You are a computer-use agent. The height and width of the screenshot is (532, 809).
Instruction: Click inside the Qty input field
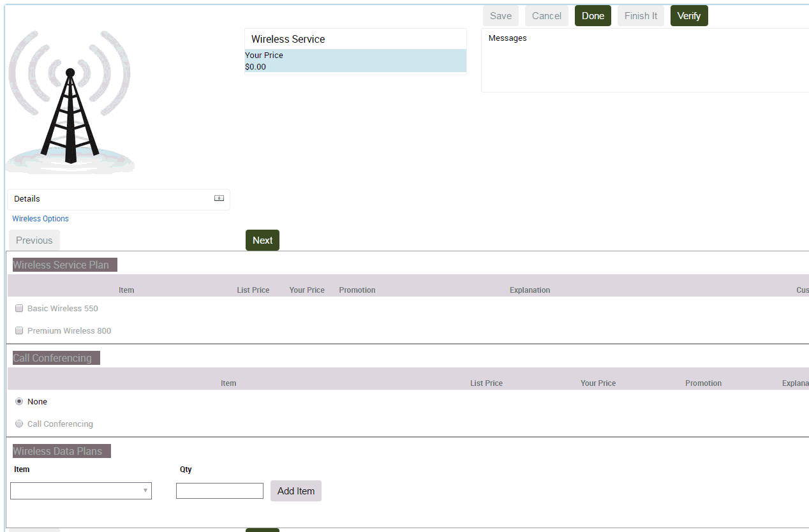219,491
